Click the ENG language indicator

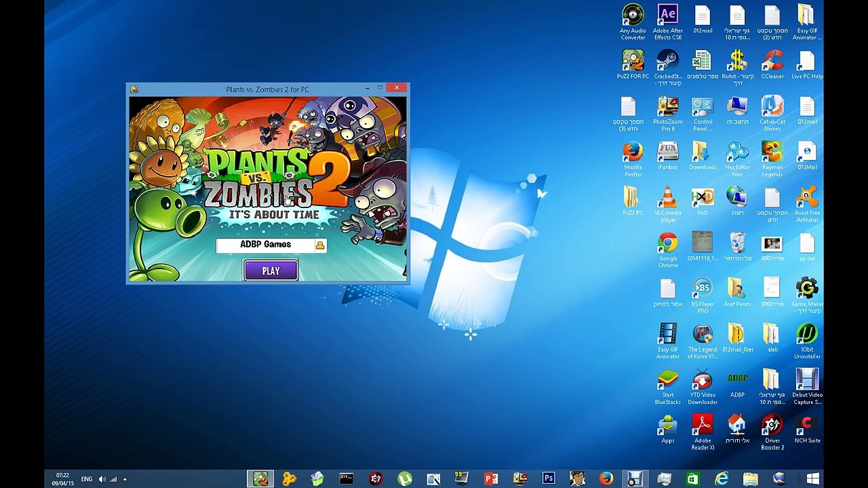(x=87, y=479)
